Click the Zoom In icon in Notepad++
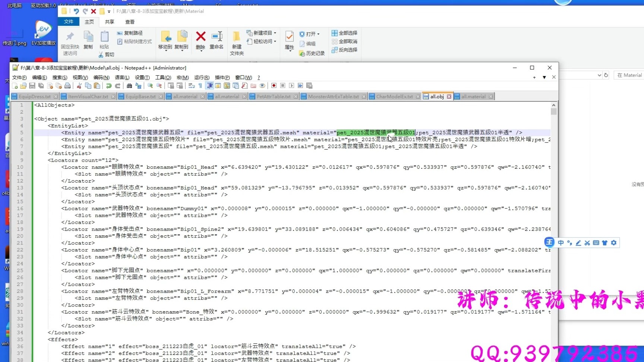Image resolution: width=644 pixels, height=362 pixels. (150, 86)
